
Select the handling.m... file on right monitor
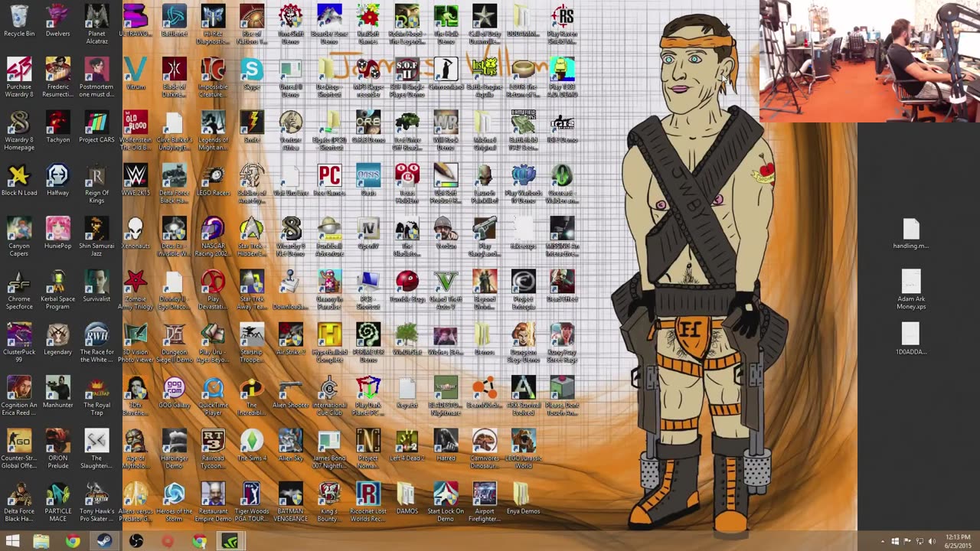(x=910, y=233)
